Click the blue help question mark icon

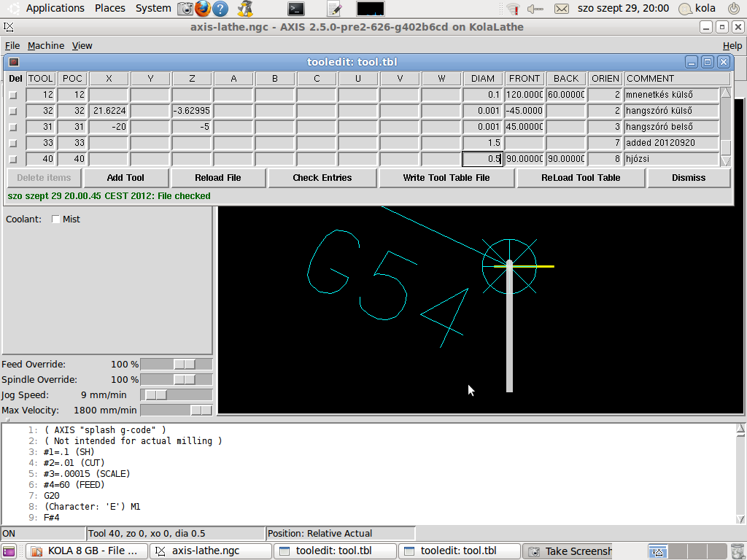220,9
